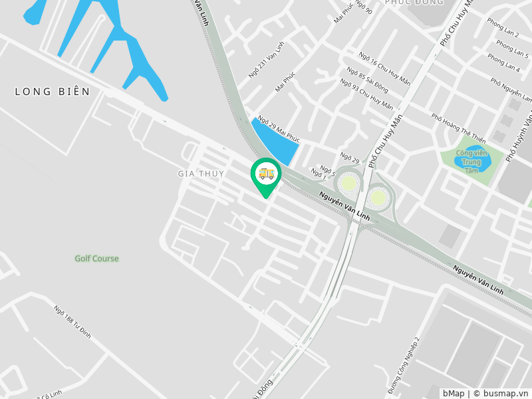This screenshot has height=399, width=532.
Task: Click the GIA THỤY ward label
Action: 201,174
